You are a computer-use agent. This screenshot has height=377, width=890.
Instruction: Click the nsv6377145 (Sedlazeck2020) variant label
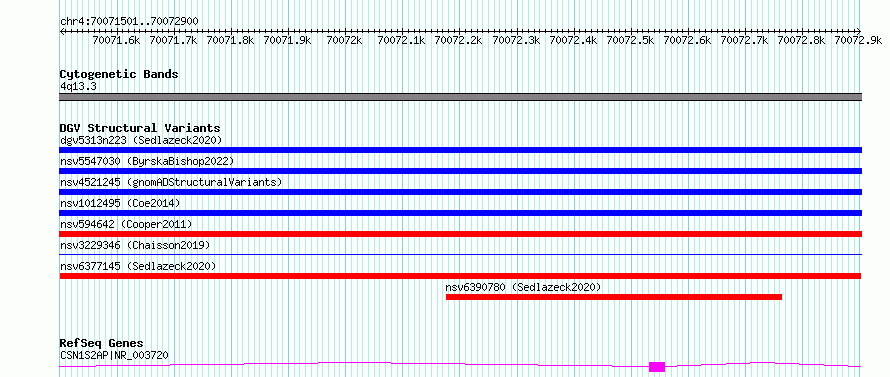138,266
